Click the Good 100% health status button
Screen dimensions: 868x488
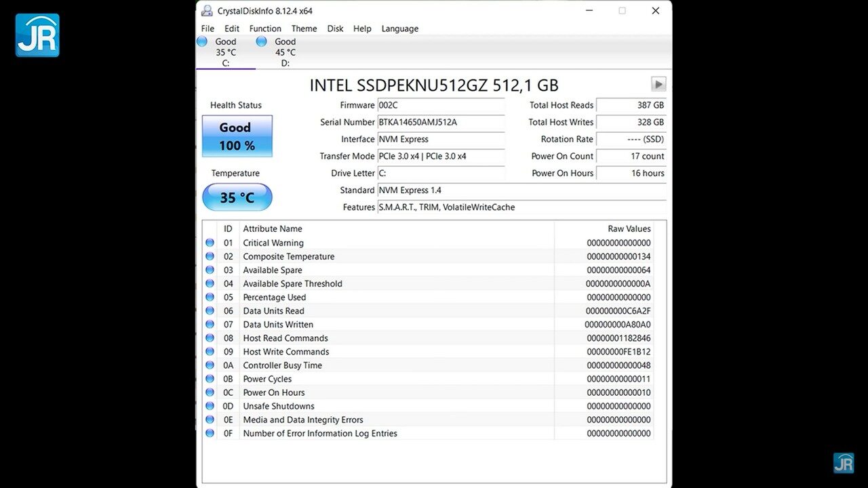click(237, 136)
